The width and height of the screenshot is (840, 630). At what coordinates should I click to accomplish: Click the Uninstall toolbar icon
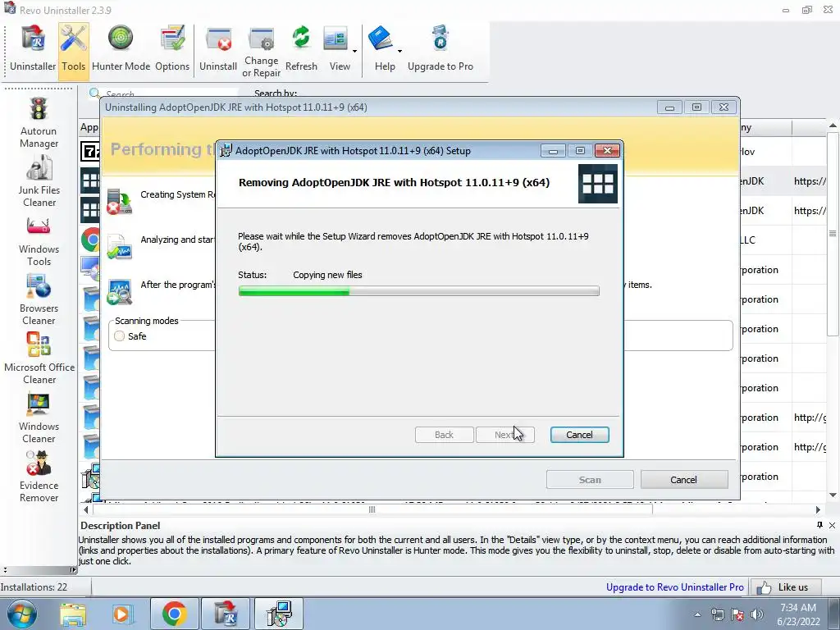218,49
